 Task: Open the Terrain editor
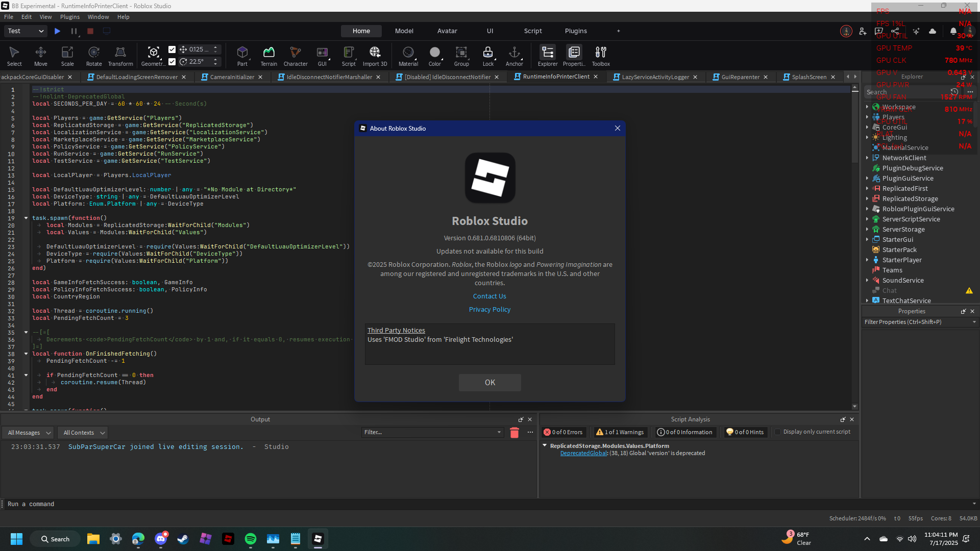click(x=268, y=55)
